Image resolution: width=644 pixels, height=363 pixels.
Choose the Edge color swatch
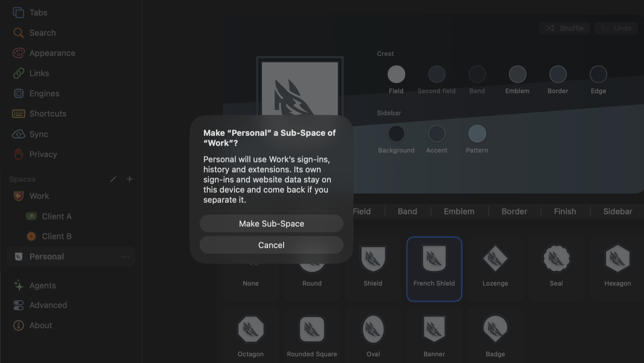point(598,74)
